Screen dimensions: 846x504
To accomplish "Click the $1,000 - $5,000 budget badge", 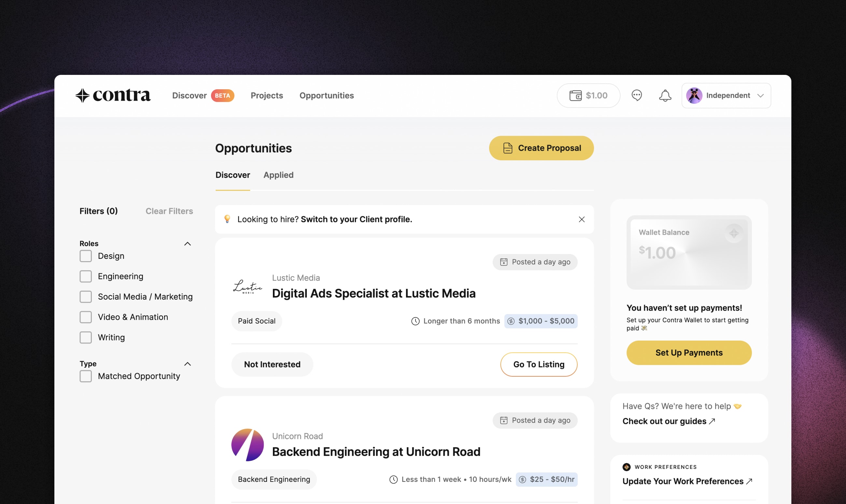I will click(541, 321).
